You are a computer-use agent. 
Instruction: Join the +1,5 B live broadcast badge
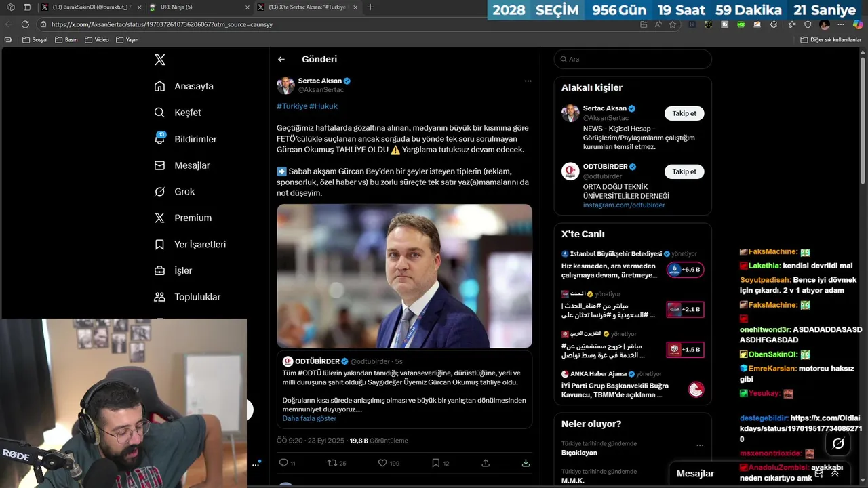[685, 350]
